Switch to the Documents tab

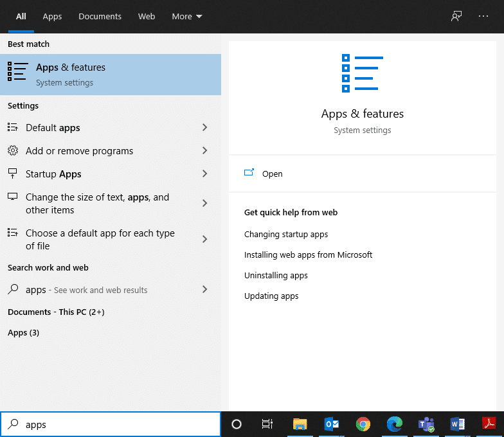100,16
